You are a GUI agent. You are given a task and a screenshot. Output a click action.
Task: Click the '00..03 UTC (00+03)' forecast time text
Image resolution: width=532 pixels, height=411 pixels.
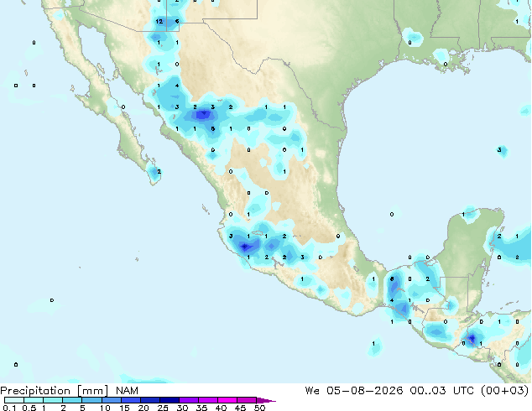469,391
